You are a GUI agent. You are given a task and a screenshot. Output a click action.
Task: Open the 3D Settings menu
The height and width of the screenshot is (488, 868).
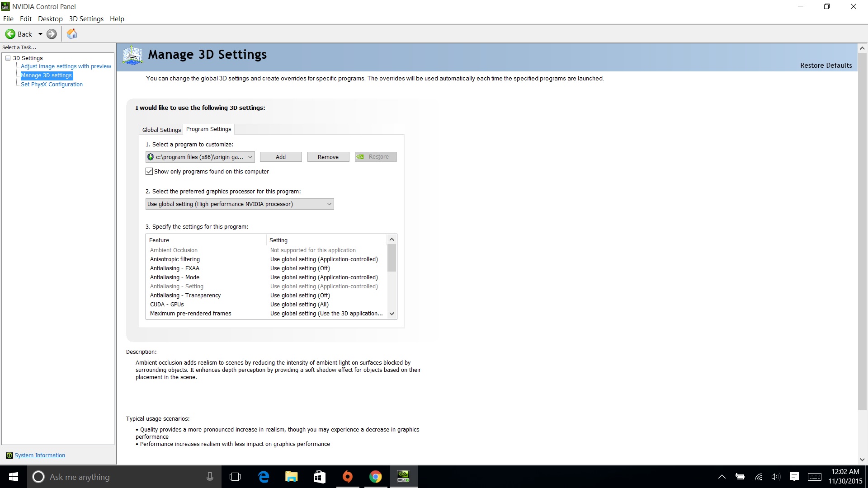[x=86, y=19]
